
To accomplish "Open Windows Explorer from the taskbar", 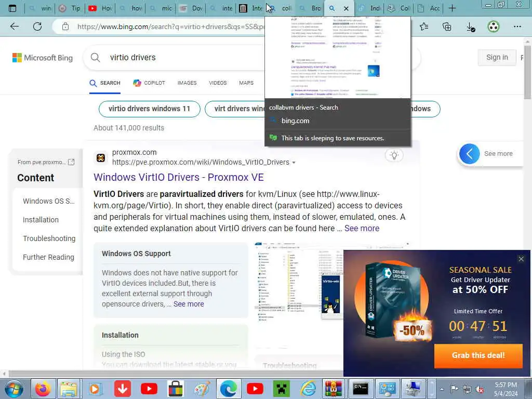I will (69, 389).
